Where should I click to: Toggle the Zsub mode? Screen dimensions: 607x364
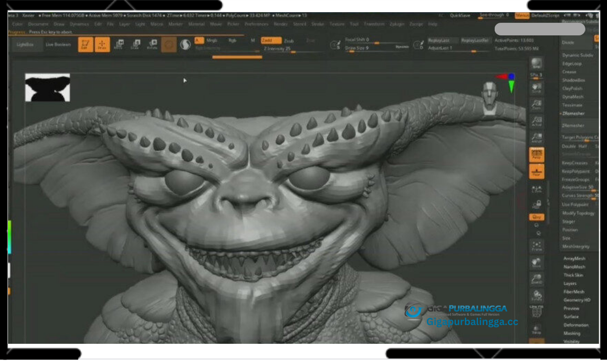click(289, 40)
